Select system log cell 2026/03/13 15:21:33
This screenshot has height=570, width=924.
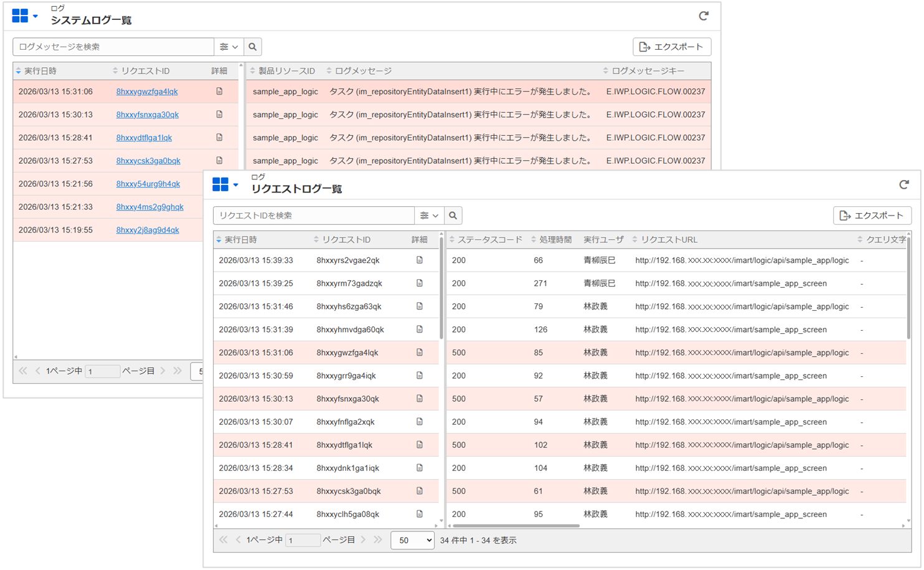(x=55, y=207)
